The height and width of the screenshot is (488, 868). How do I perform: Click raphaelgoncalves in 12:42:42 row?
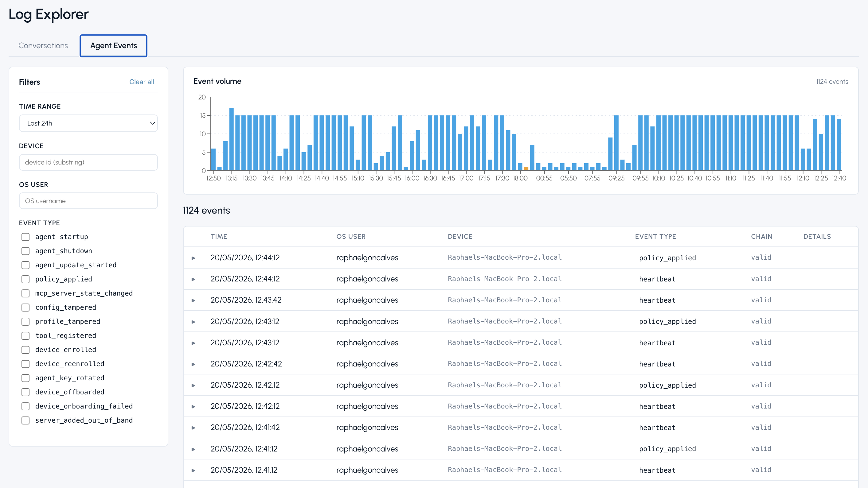(367, 364)
